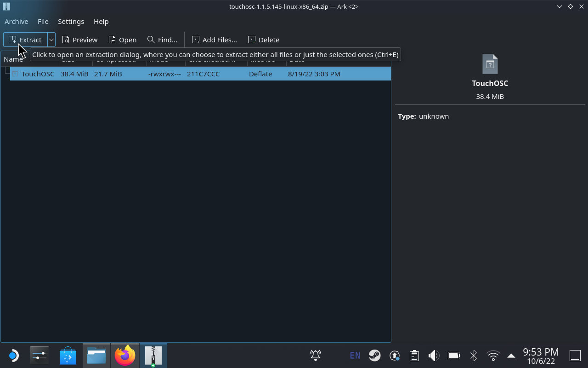Open Discover store from taskbar
The height and width of the screenshot is (368, 588).
pyautogui.click(x=68, y=356)
